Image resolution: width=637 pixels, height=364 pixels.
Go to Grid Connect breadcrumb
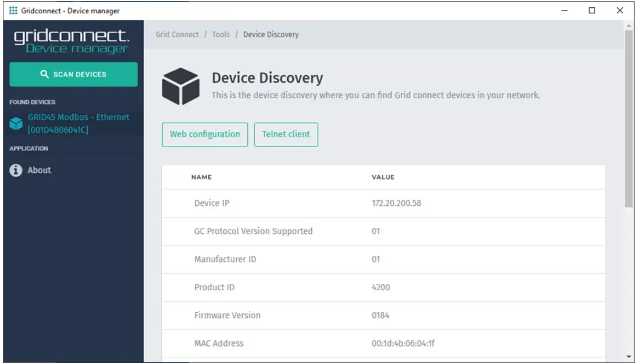point(177,34)
